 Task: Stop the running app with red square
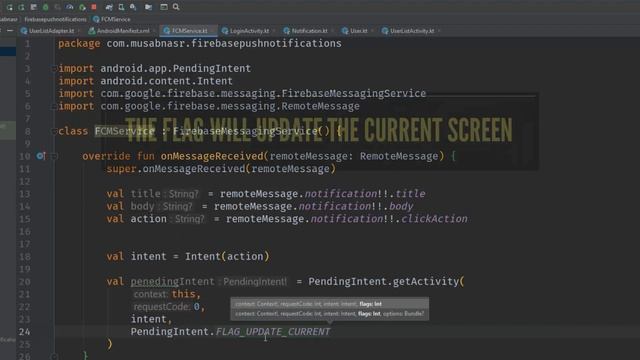(x=94, y=7)
